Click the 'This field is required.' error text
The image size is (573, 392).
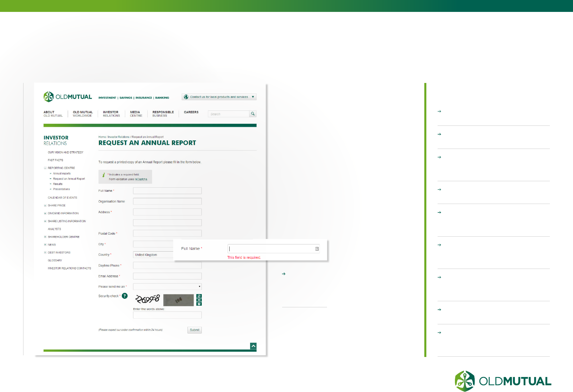click(x=244, y=257)
